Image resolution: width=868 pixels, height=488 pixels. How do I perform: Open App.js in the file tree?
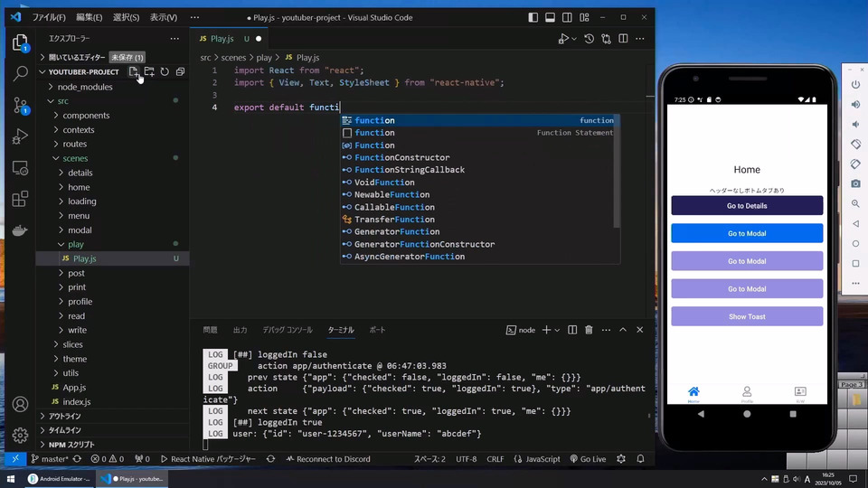(74, 388)
